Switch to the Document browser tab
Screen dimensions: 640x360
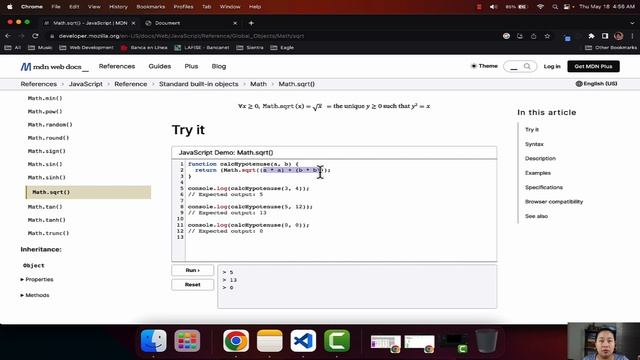(x=191, y=23)
